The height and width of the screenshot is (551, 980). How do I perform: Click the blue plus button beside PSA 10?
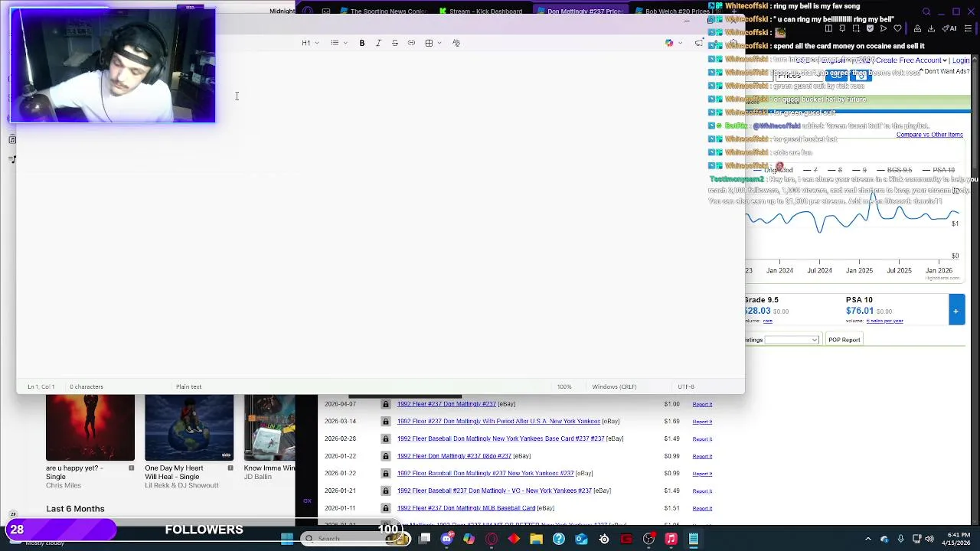click(956, 311)
